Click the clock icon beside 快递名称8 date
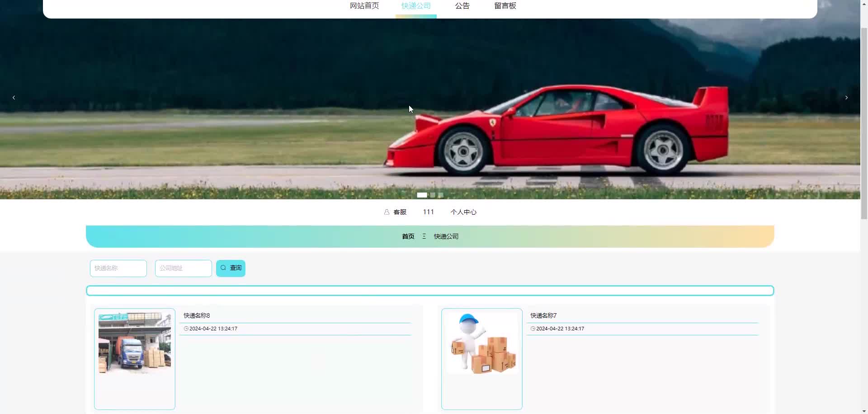 coord(186,329)
